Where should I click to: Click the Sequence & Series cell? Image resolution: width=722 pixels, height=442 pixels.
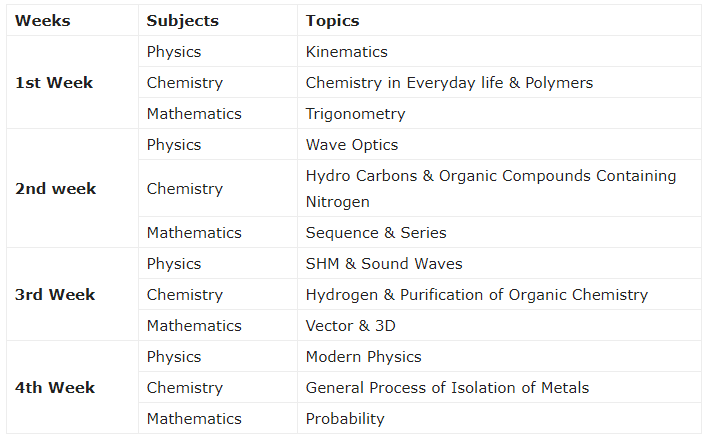point(500,233)
